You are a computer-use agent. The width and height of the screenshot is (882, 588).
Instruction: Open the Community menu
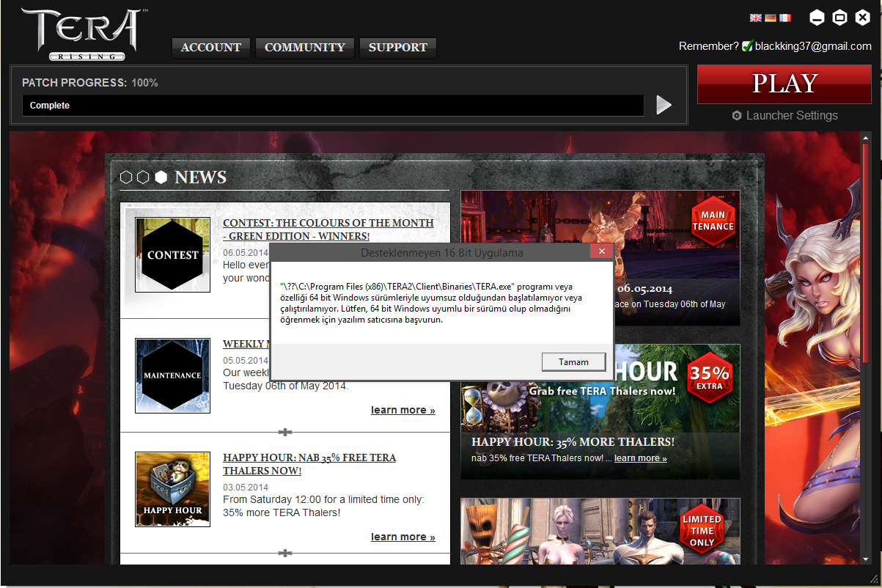(x=305, y=48)
